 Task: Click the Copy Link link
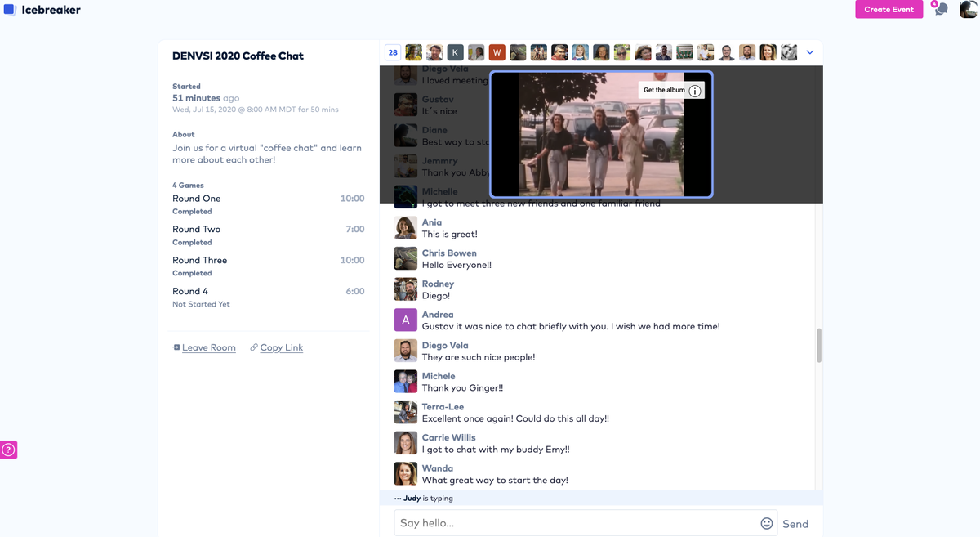[x=282, y=347]
